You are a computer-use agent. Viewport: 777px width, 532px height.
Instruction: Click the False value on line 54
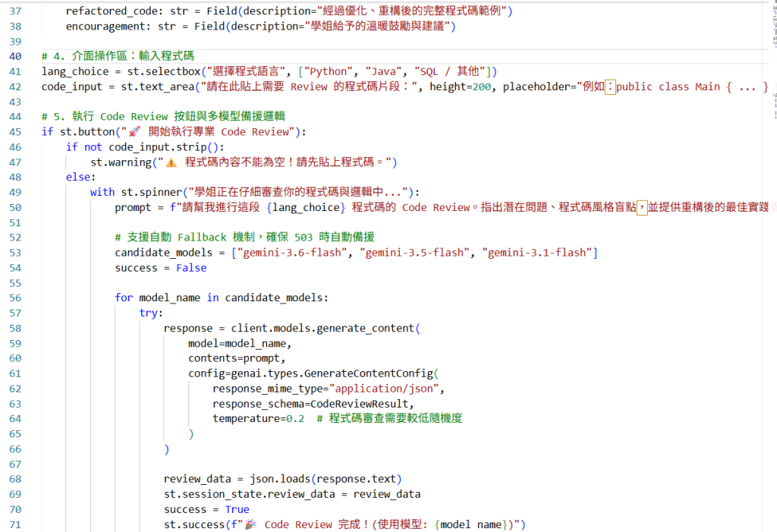[191, 268]
